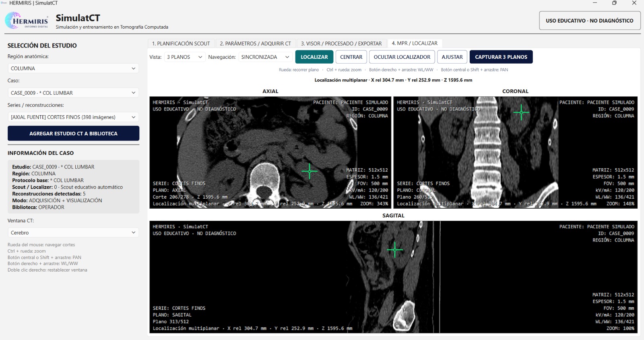Click the green crosshair in the axial view
This screenshot has height=340, width=644.
click(310, 171)
